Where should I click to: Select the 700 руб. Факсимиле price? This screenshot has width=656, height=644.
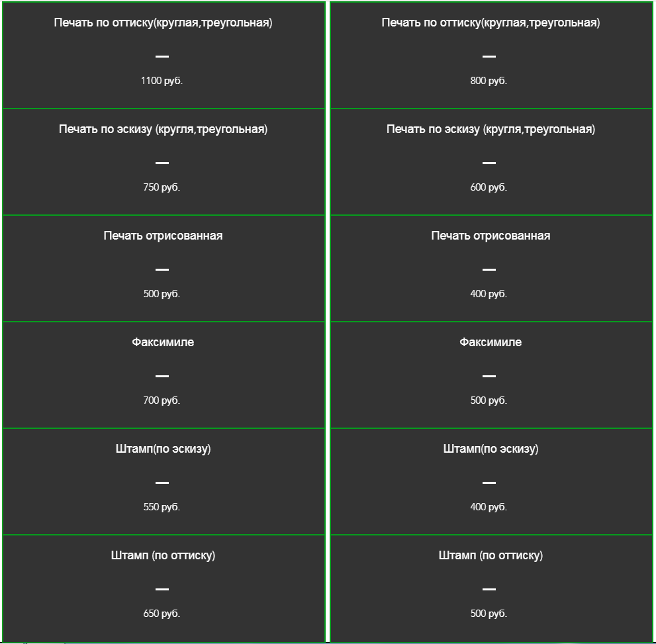click(x=162, y=400)
